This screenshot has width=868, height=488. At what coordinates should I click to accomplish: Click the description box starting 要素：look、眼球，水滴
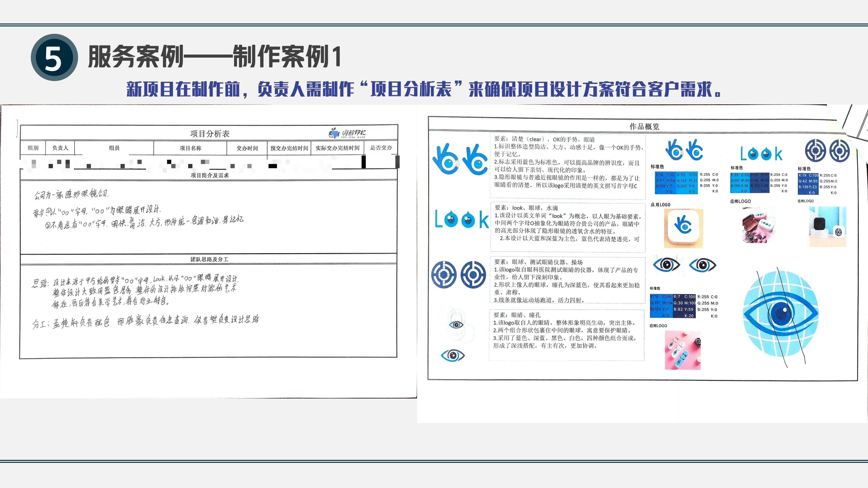568,227
